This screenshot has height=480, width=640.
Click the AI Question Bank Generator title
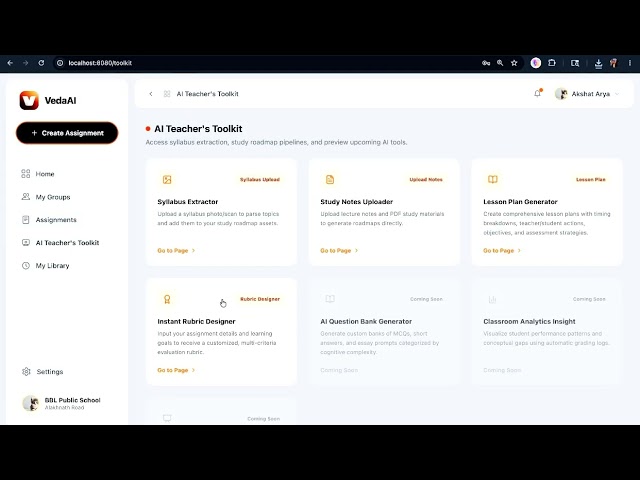point(366,322)
